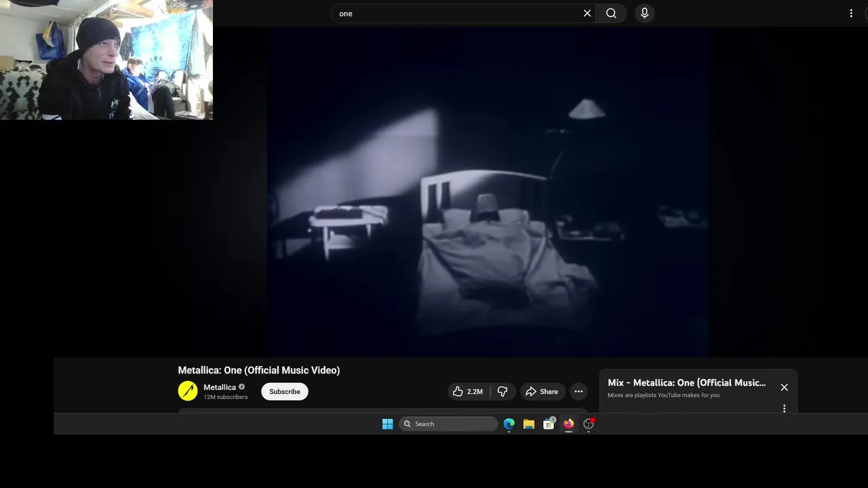Click the video player to pause
Screen dimensions: 868x488
tap(488, 192)
